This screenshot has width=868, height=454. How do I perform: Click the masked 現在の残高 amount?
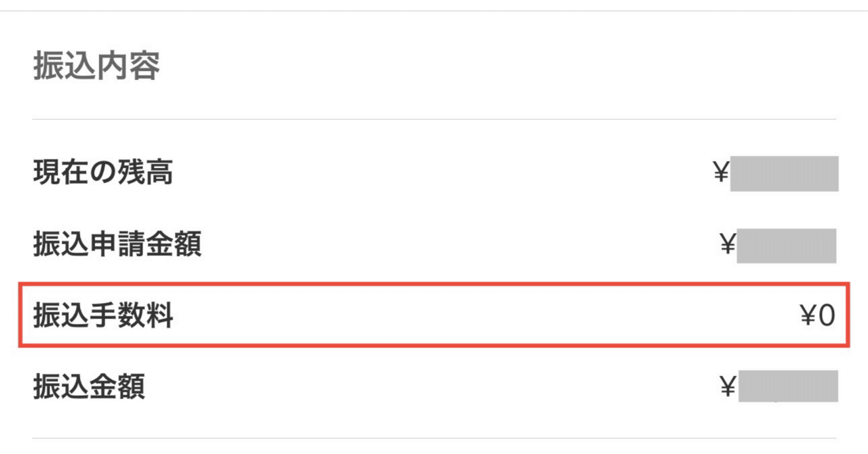784,174
